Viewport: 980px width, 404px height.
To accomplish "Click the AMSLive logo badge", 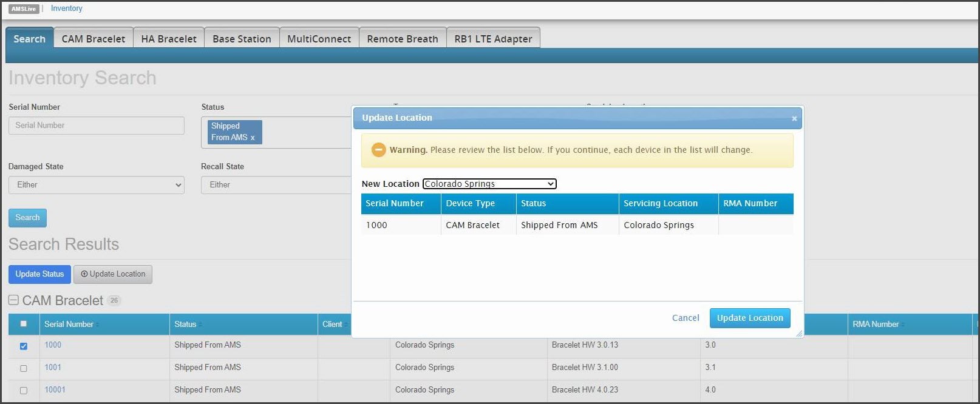I will click(x=24, y=8).
